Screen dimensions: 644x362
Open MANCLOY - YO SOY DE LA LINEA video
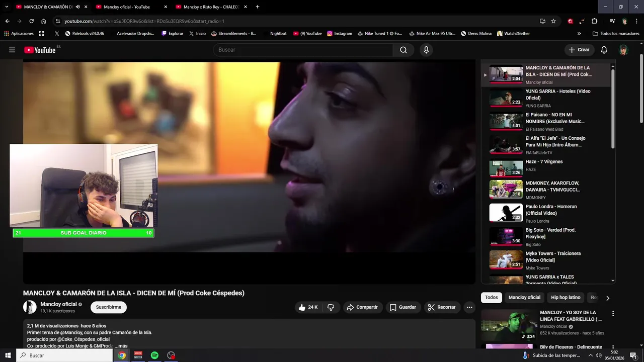pos(571,316)
